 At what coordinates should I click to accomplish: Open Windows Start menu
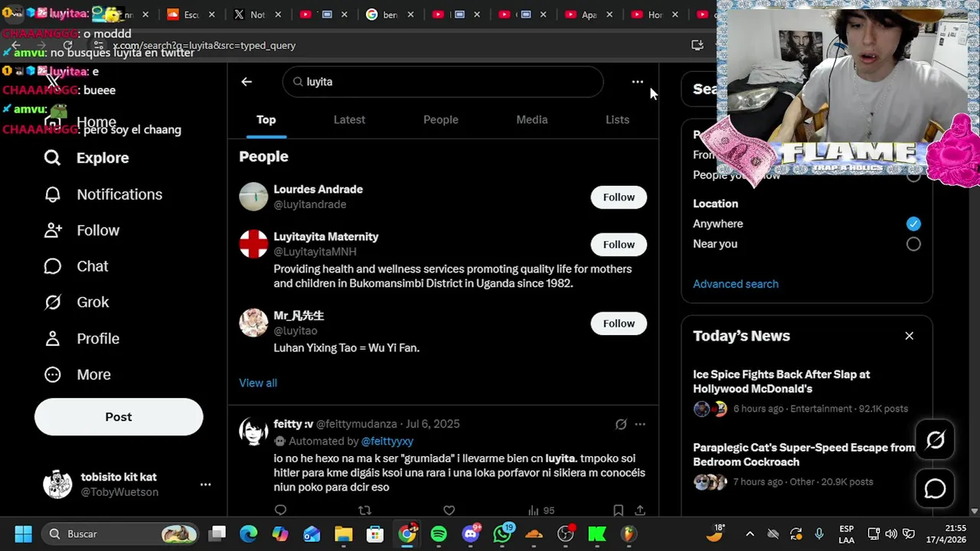click(23, 534)
